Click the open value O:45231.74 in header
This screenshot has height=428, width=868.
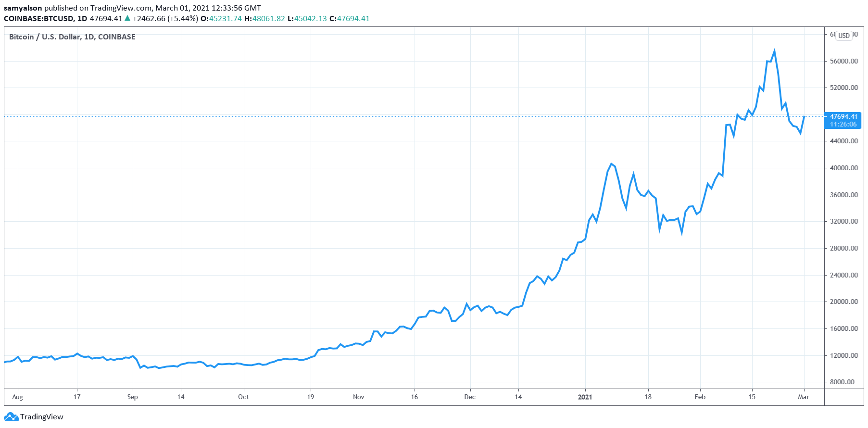[x=221, y=19]
